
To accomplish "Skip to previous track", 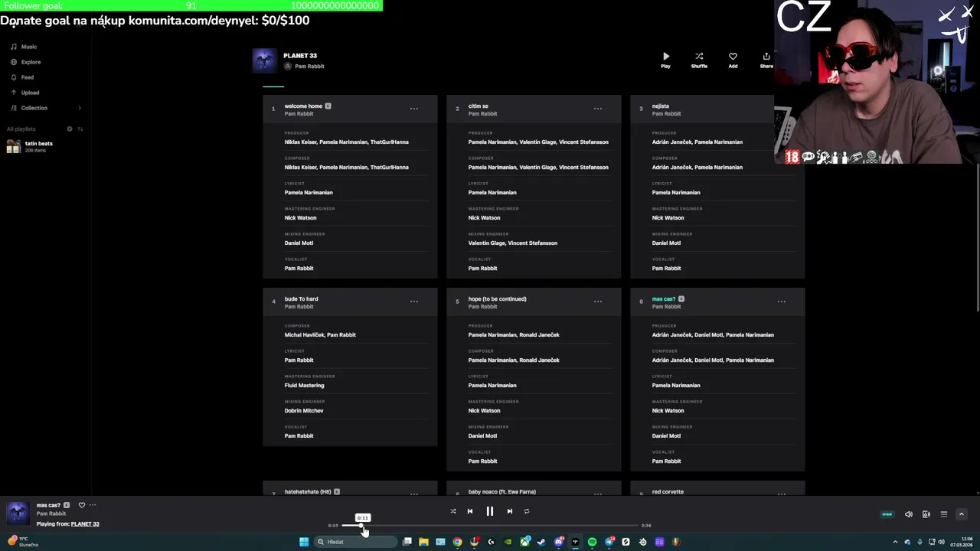I will click(x=470, y=511).
